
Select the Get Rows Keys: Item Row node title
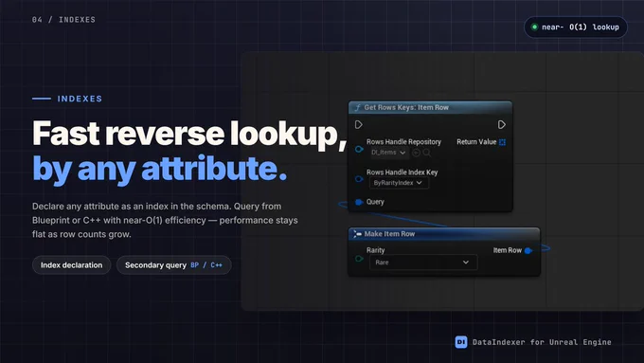(406, 107)
